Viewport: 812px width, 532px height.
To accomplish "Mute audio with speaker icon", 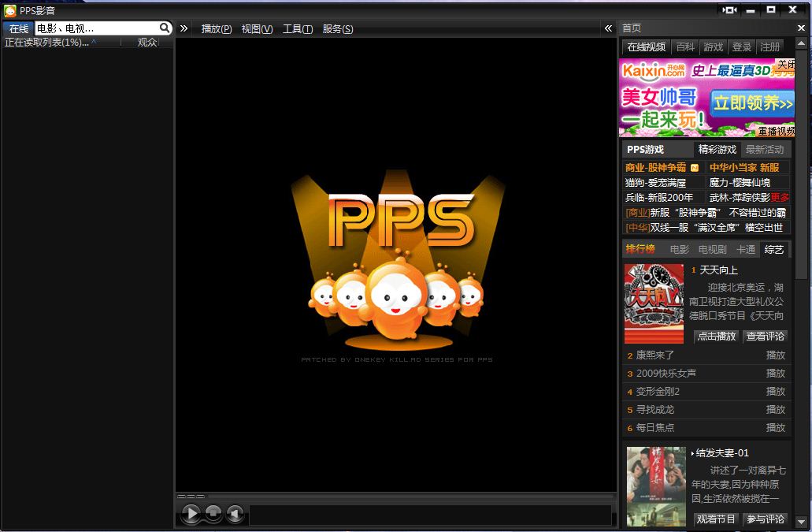I will pos(235,513).
